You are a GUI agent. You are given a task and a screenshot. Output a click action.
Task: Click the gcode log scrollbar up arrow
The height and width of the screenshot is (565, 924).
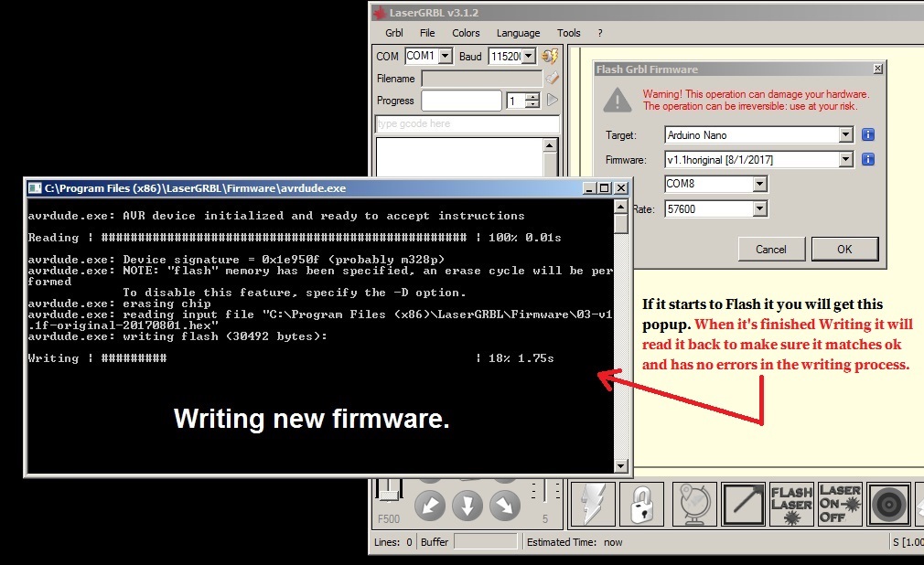550,145
